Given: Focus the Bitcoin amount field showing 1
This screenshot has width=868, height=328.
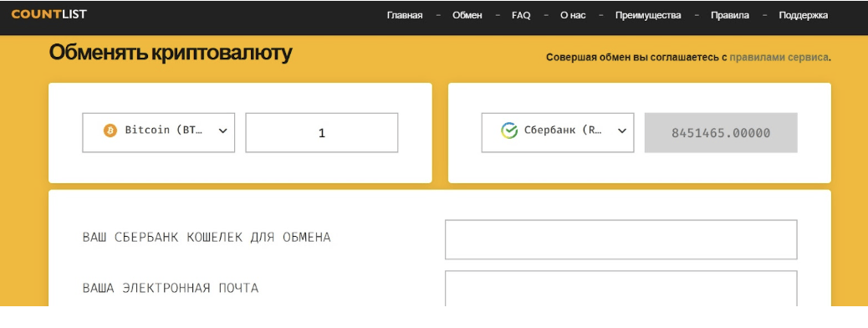Looking at the screenshot, I should tap(322, 132).
